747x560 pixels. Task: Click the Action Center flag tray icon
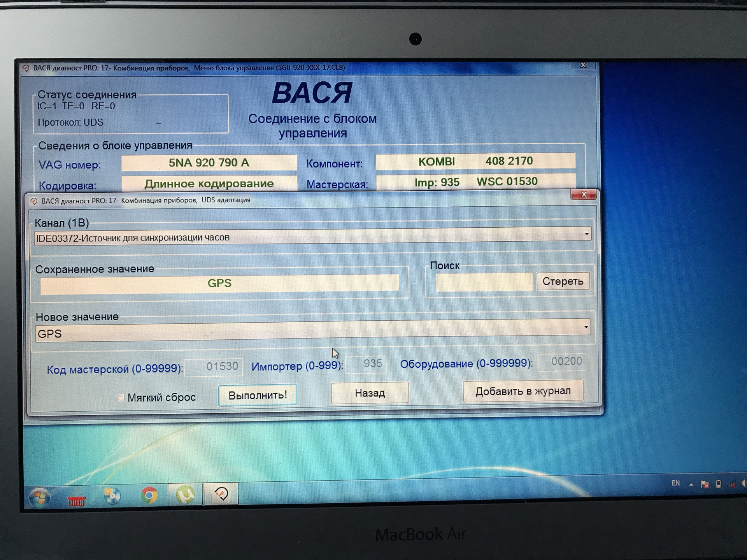(x=705, y=485)
